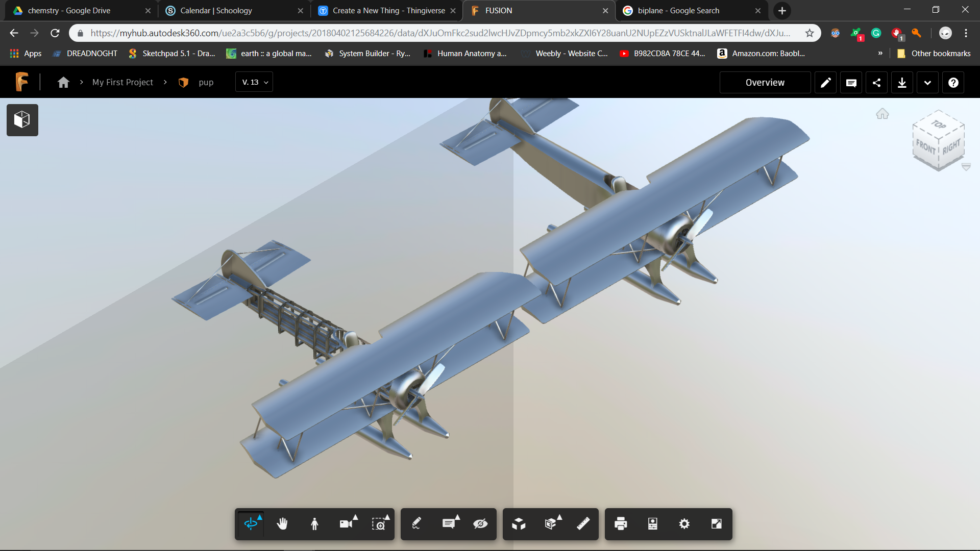980x551 pixels.
Task: Open the model browser cube button
Action: 22,120
